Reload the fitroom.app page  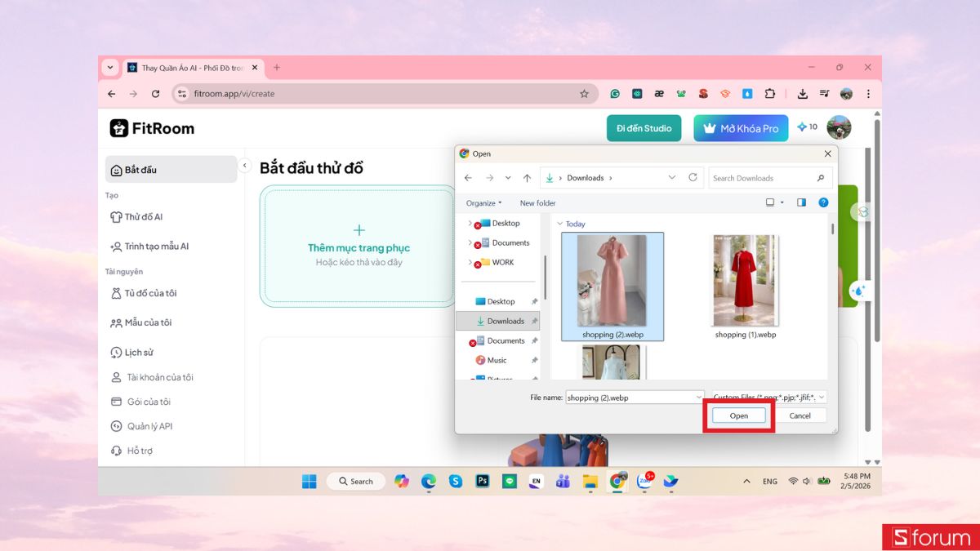pyautogui.click(x=155, y=94)
